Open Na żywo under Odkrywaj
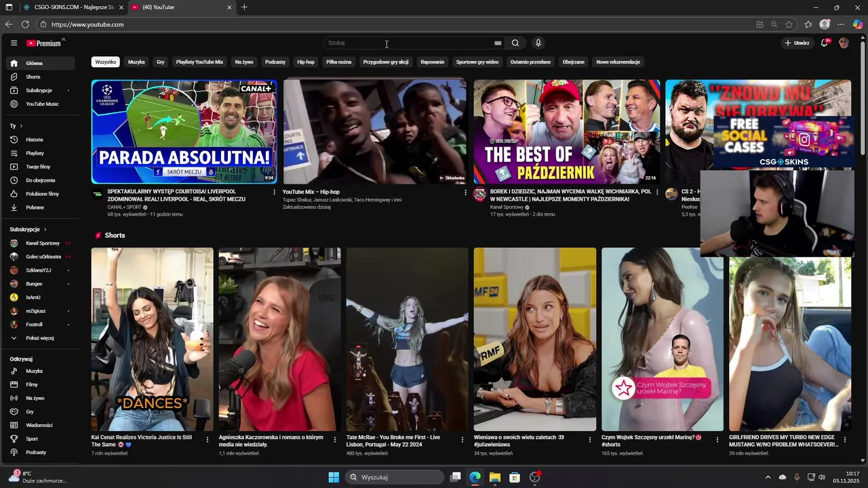Screen dimensions: 868x488 [41, 398]
